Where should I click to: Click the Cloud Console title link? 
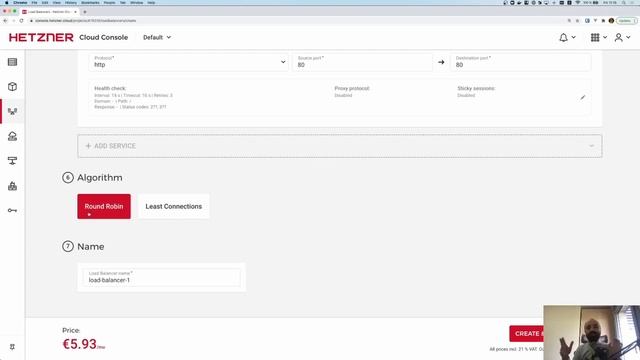[104, 38]
